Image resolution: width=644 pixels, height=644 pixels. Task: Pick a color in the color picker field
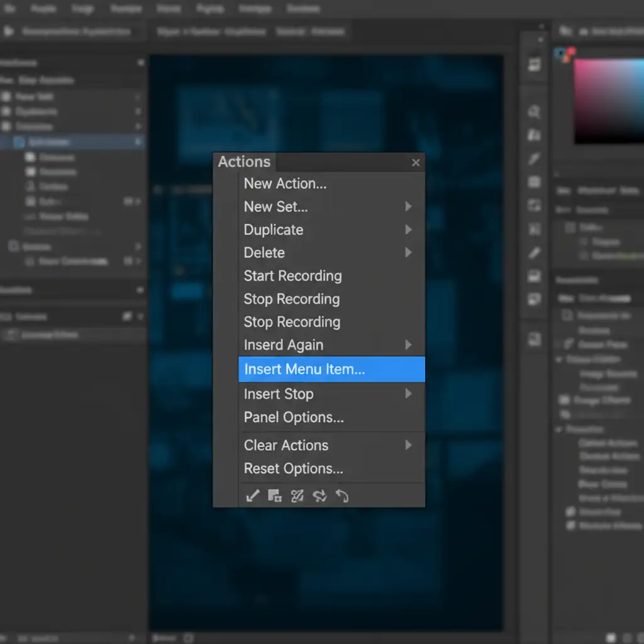pos(608,101)
